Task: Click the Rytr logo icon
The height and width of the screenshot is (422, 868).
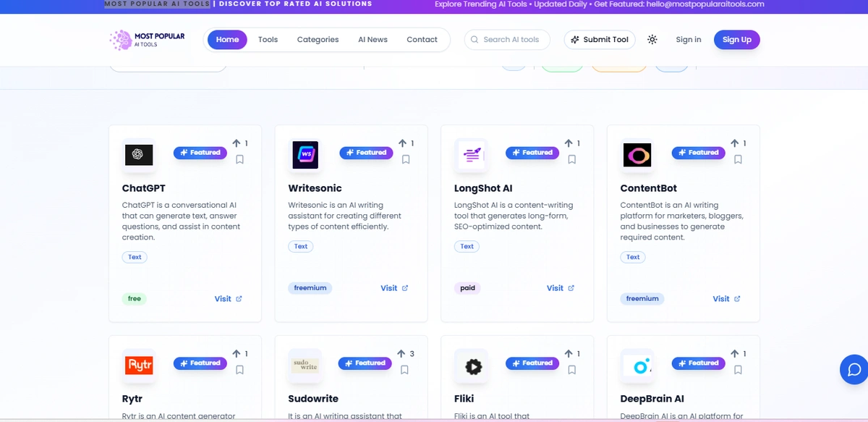Action: [139, 365]
